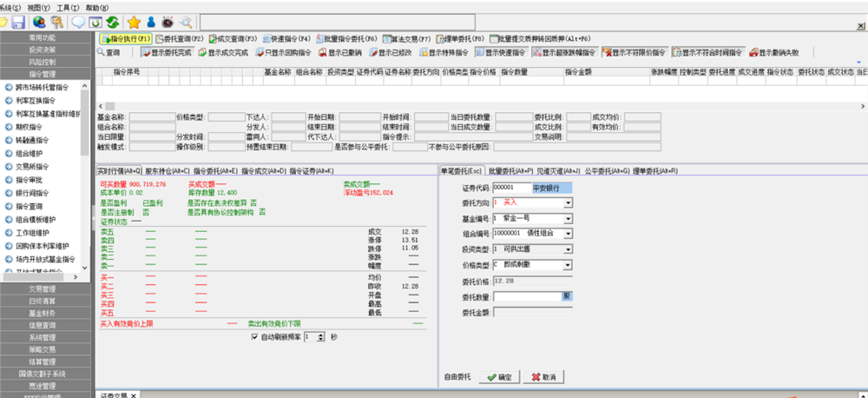Open 成交查询(F3) view
868x398 pixels.
click(x=233, y=39)
